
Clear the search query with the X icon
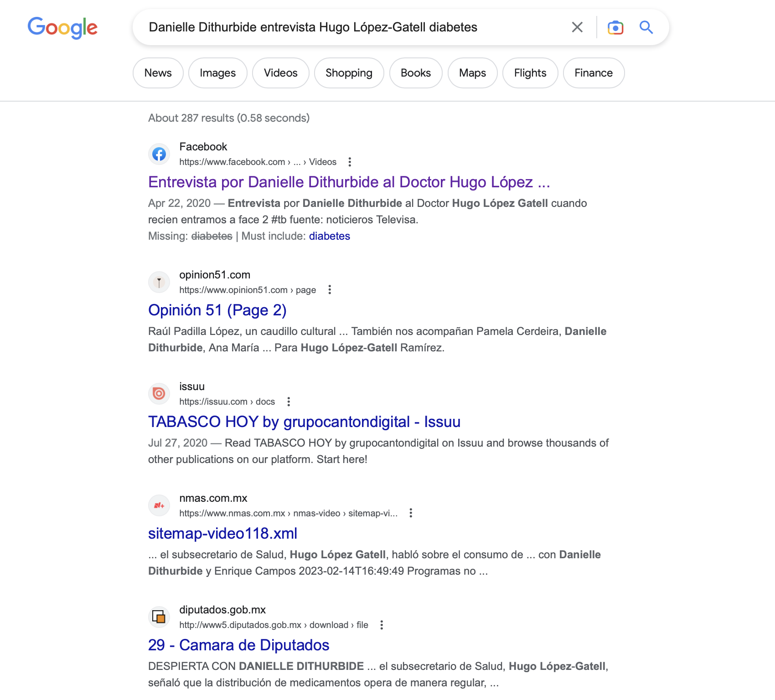[x=577, y=27]
